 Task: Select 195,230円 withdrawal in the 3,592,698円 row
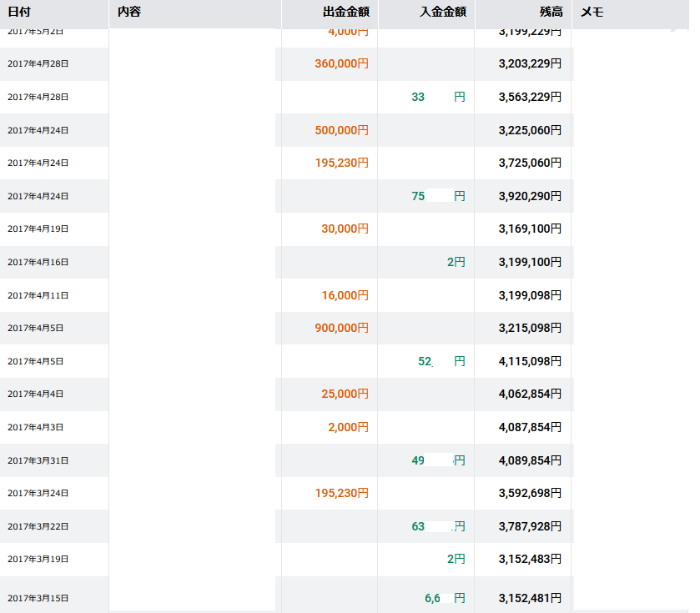pos(341,493)
